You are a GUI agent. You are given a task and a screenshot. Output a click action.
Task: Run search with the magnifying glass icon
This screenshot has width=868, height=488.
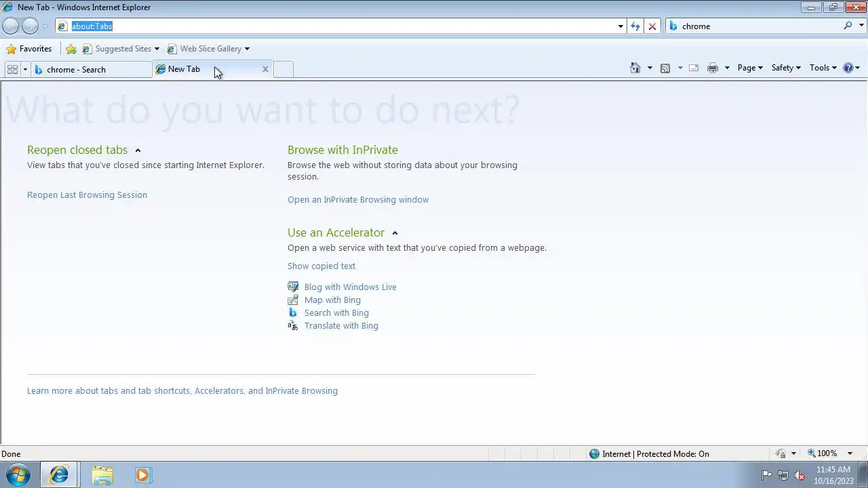point(848,26)
